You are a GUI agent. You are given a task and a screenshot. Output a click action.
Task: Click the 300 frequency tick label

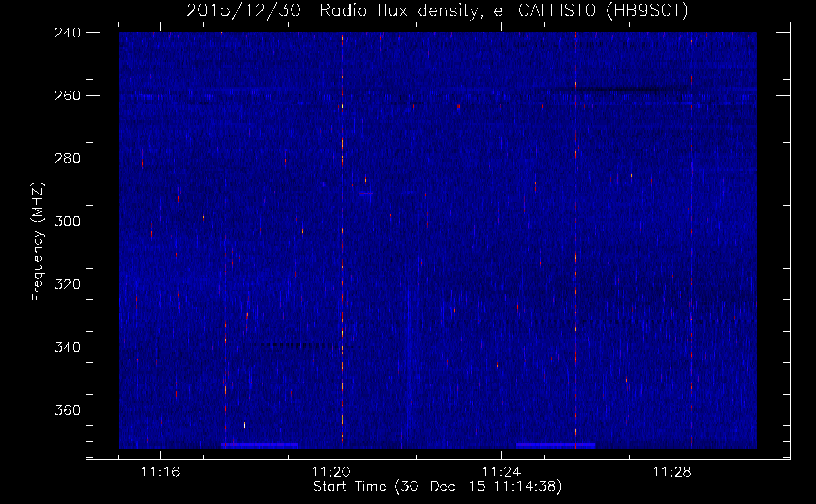pos(68,222)
